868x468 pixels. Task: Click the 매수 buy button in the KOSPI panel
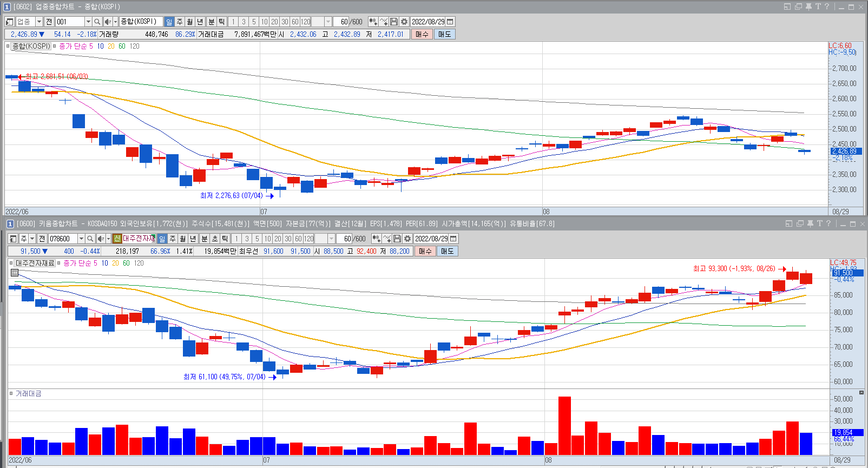coord(422,34)
